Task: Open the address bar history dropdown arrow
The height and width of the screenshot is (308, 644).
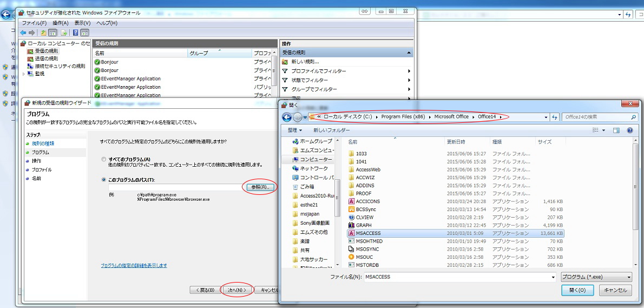Action: tap(546, 117)
